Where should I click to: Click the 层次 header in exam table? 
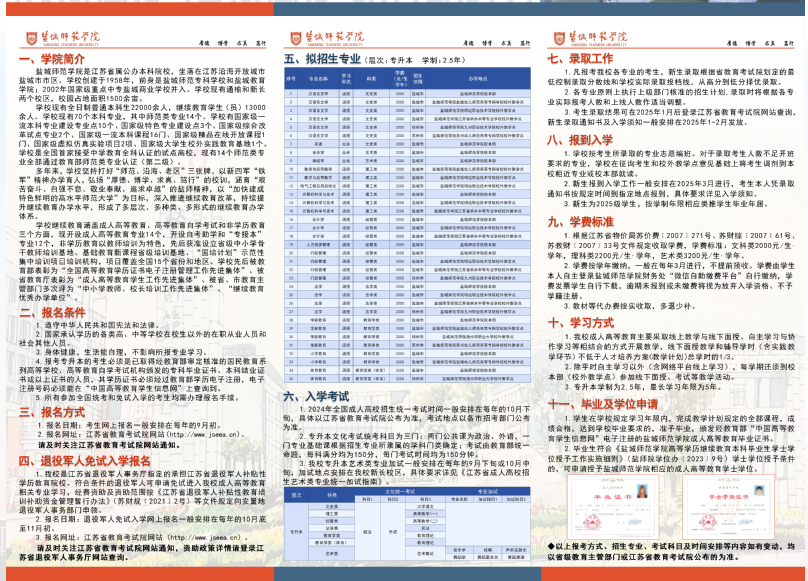297,495
